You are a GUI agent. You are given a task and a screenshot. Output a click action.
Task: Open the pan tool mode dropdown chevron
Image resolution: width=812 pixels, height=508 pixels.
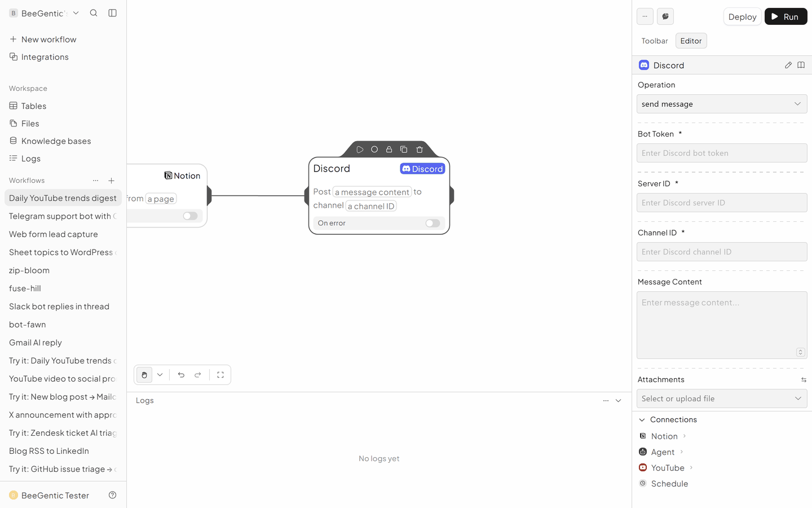click(x=160, y=375)
